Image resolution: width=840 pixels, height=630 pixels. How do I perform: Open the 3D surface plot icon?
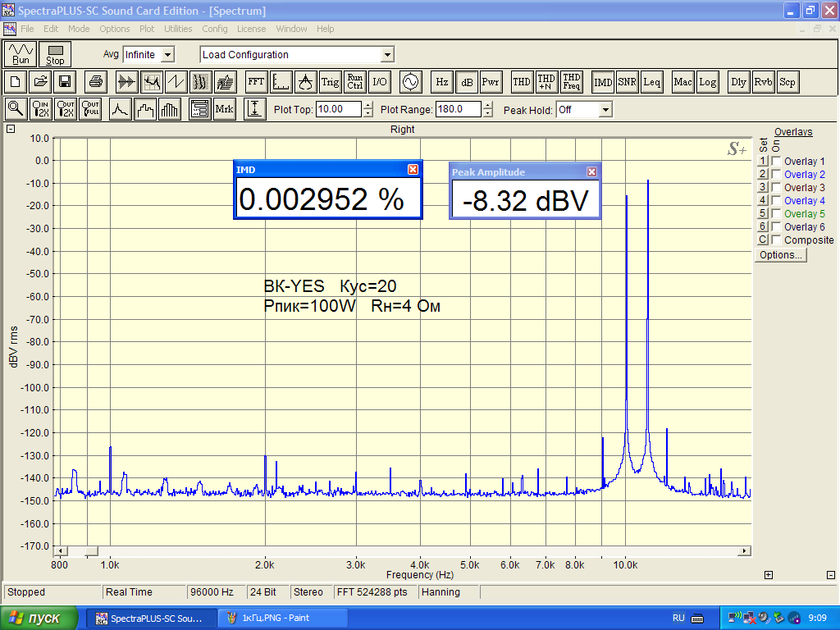225,82
